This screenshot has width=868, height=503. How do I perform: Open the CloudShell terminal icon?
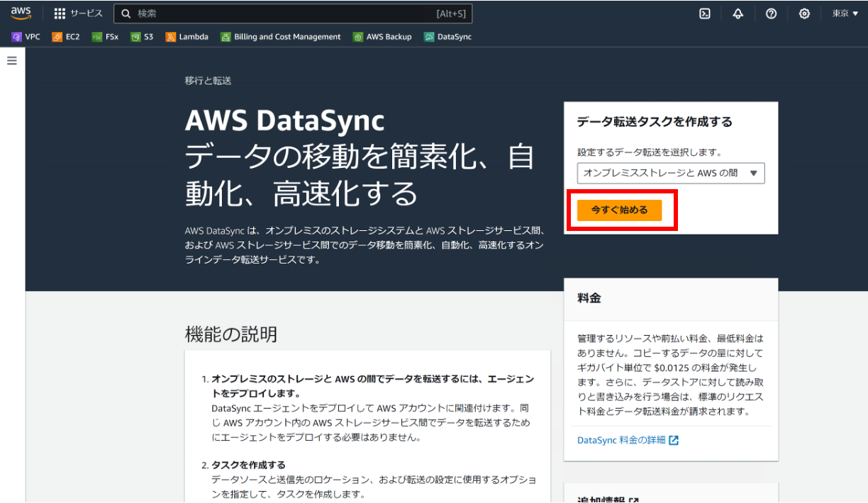point(705,13)
